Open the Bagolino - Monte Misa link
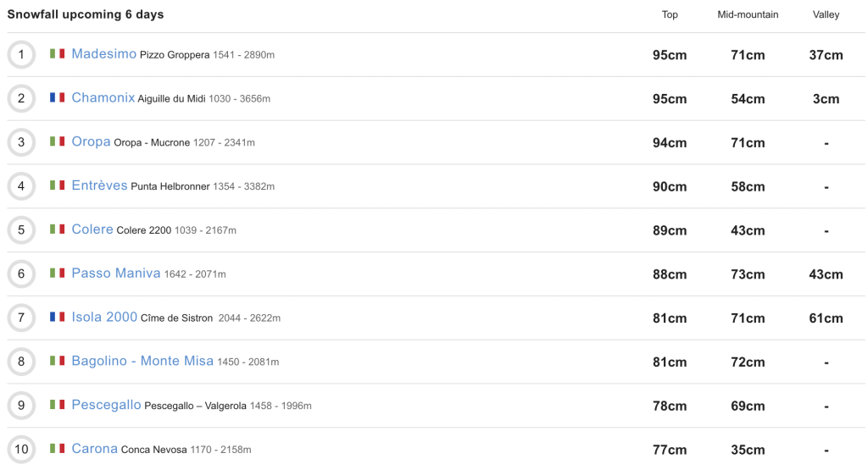This screenshot has width=868, height=470. tap(142, 362)
